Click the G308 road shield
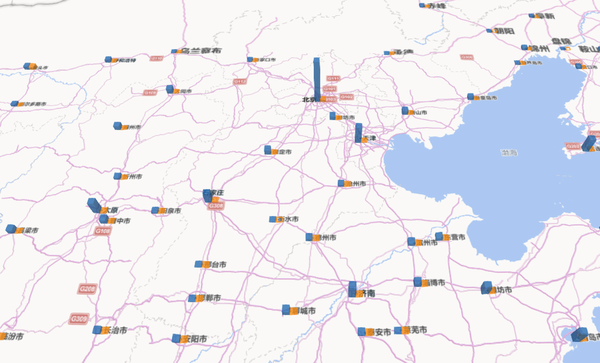The width and height of the screenshot is (600, 363). coord(216,206)
